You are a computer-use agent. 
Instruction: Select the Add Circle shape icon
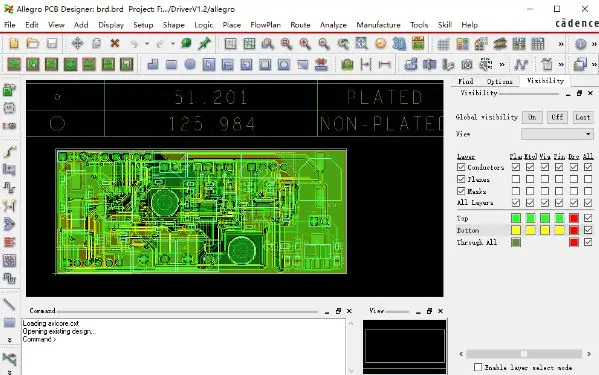(x=190, y=64)
